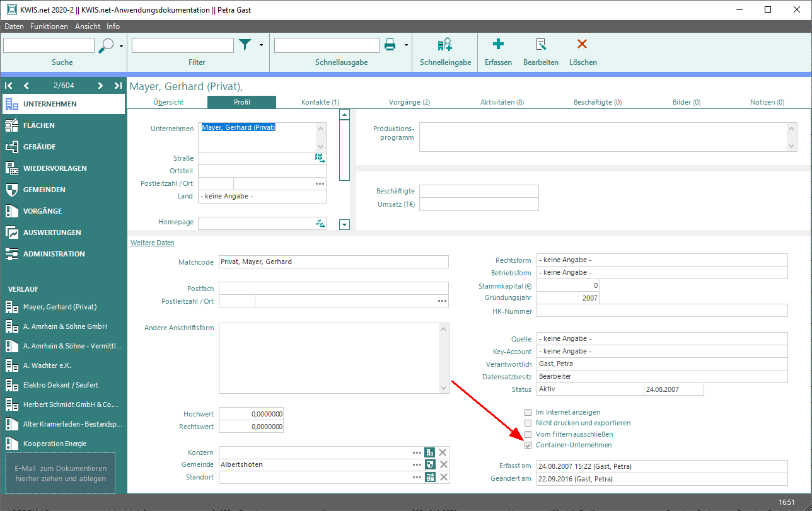Open Quelle dropdown
The image size is (812, 511).
662,338
